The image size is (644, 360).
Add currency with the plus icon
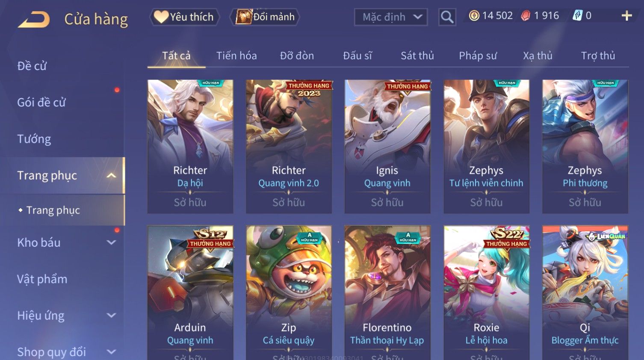626,16
